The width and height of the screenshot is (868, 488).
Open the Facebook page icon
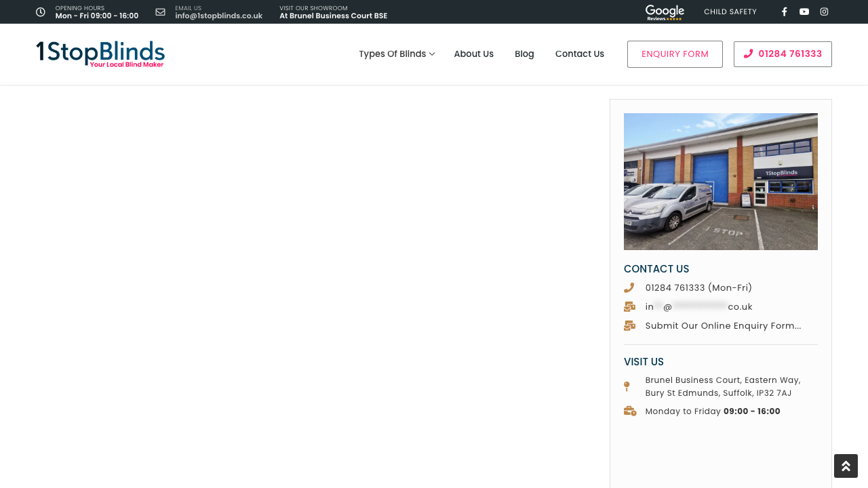coord(783,11)
